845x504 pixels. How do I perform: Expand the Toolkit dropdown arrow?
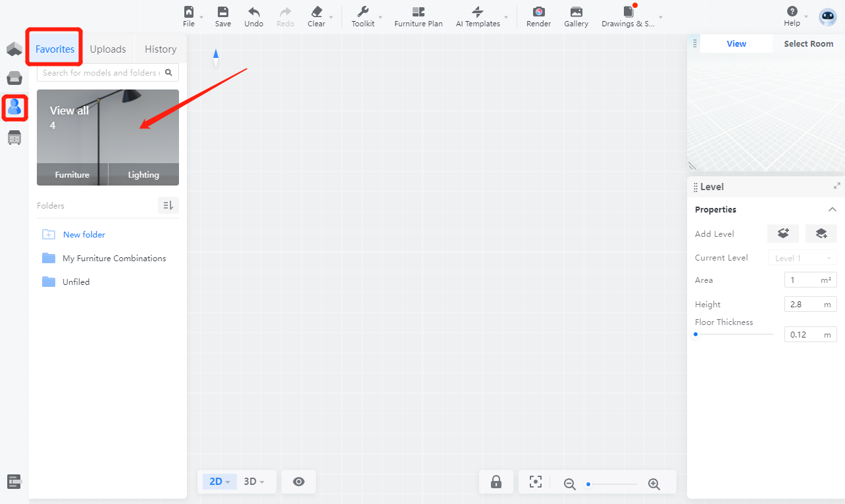coord(380,17)
